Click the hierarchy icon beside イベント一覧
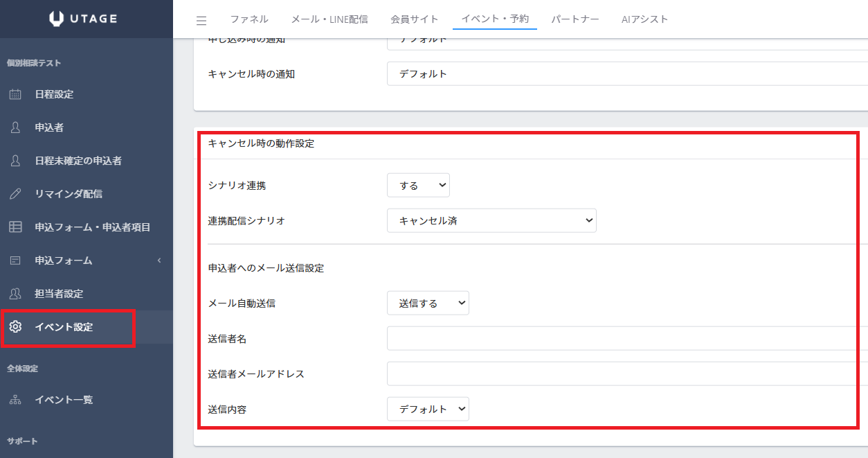The height and width of the screenshot is (458, 868). click(x=15, y=400)
